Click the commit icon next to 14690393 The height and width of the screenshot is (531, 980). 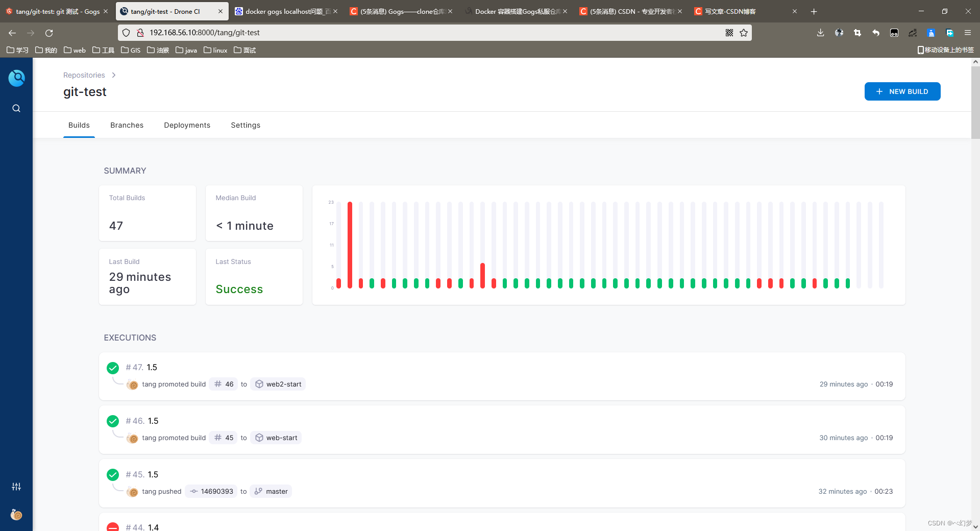pos(194,491)
